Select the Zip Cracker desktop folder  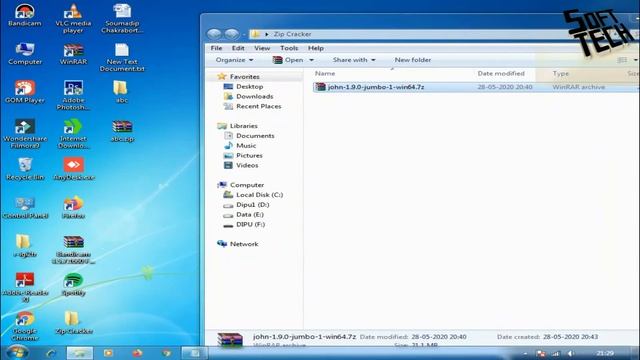(73, 323)
